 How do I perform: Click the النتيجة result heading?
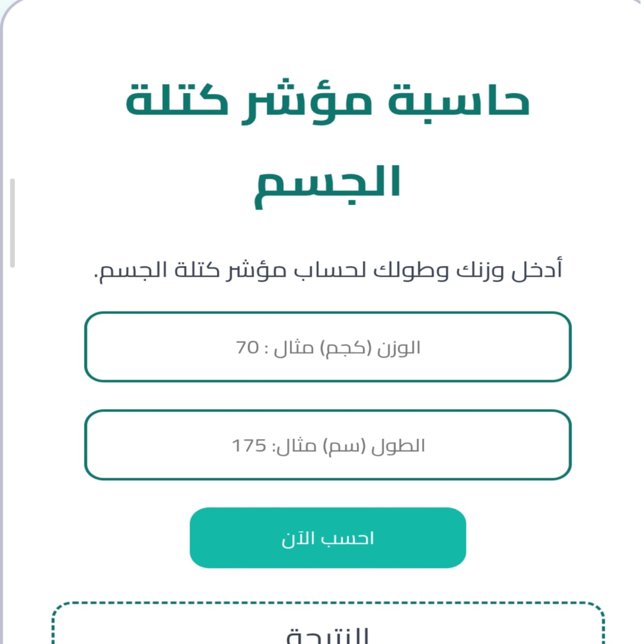pos(328,635)
